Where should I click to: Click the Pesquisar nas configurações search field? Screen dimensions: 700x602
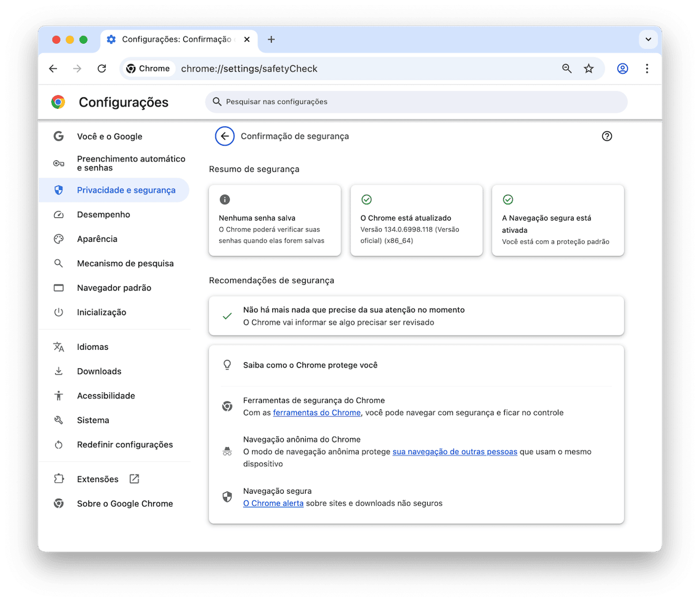click(x=416, y=101)
